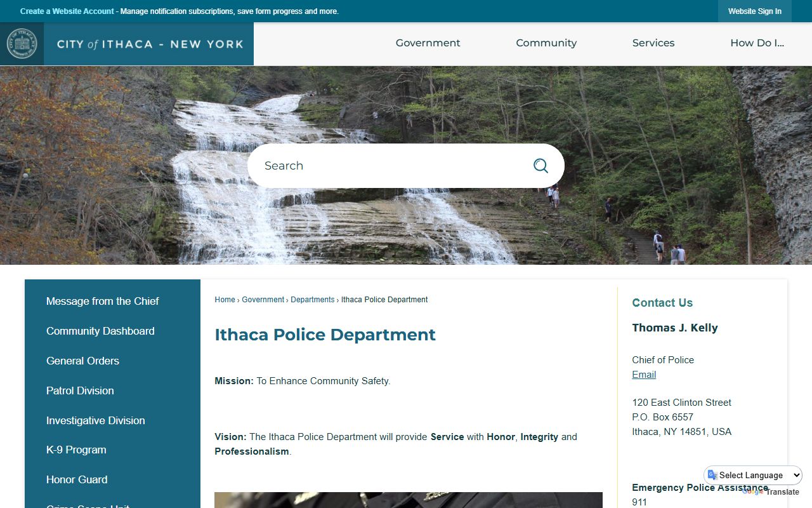Click the address 120 East Clinton Street
Image resolution: width=812 pixels, height=508 pixels.
[x=681, y=403]
